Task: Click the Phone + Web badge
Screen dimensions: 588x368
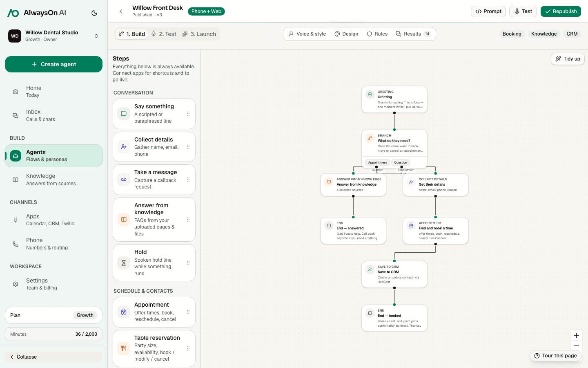Action: (206, 11)
